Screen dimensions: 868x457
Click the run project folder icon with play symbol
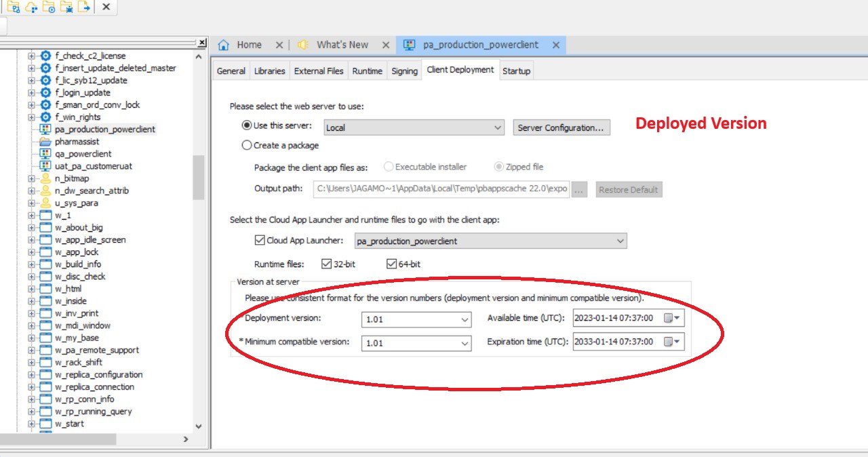tap(49, 7)
